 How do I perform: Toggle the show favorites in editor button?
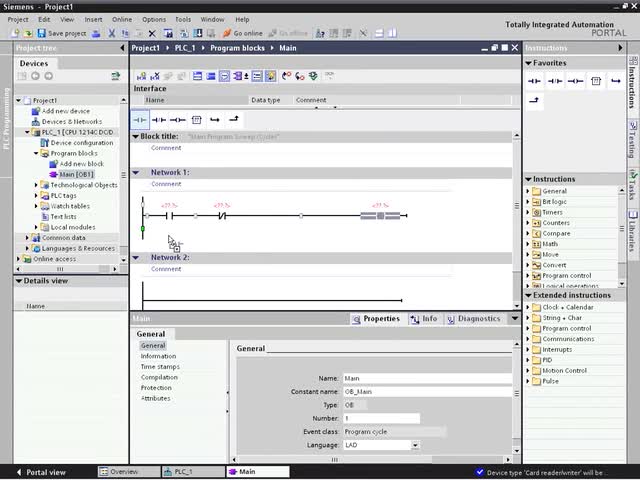tap(271, 76)
